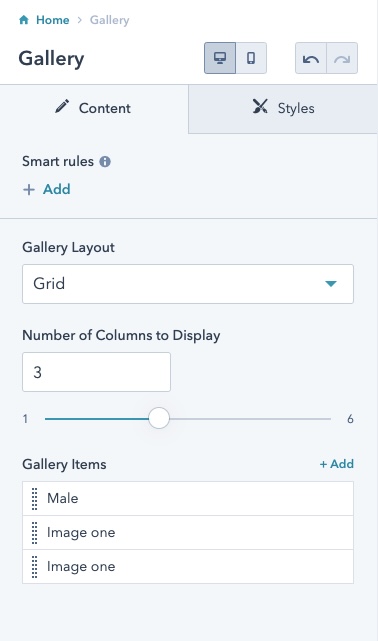Go to Home breadcrumb link
This screenshot has width=378, height=641.
pyautogui.click(x=52, y=20)
